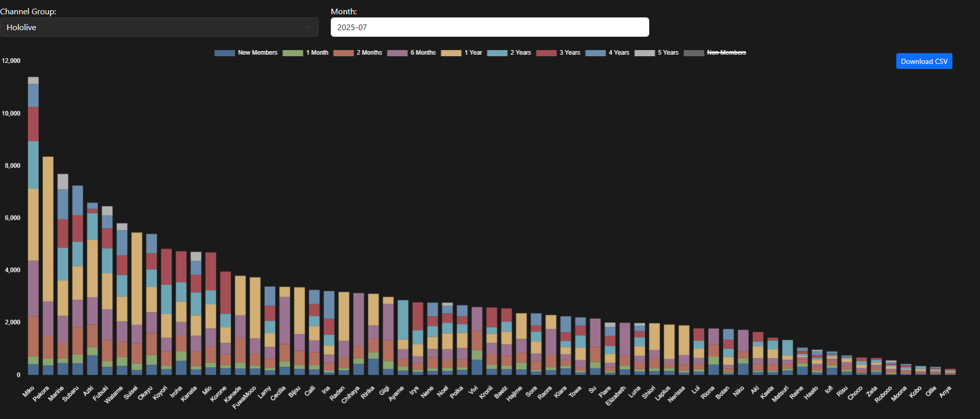Click the Nerissa axis label
Viewport: 980px width, 419px height.
(x=676, y=394)
